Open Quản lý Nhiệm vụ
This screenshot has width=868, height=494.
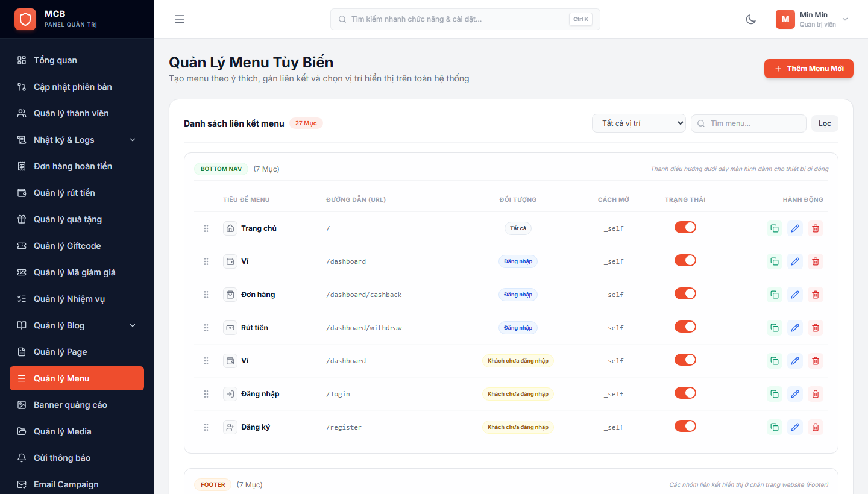tap(77, 299)
